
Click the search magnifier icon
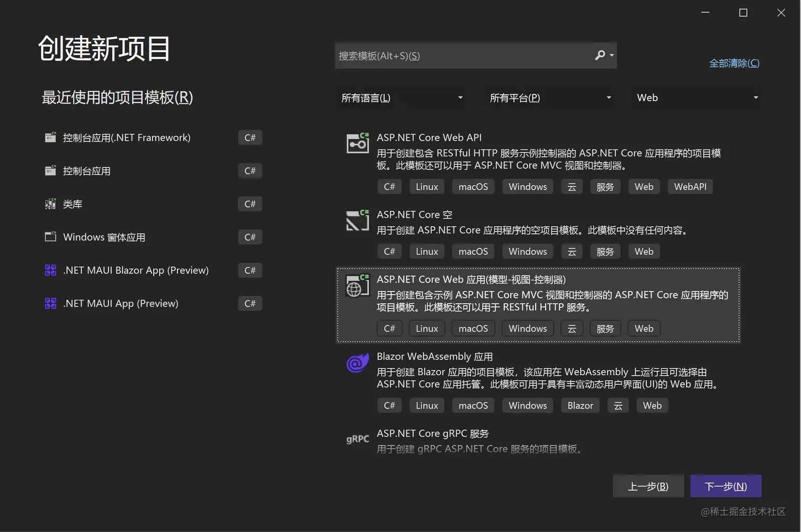coord(600,55)
